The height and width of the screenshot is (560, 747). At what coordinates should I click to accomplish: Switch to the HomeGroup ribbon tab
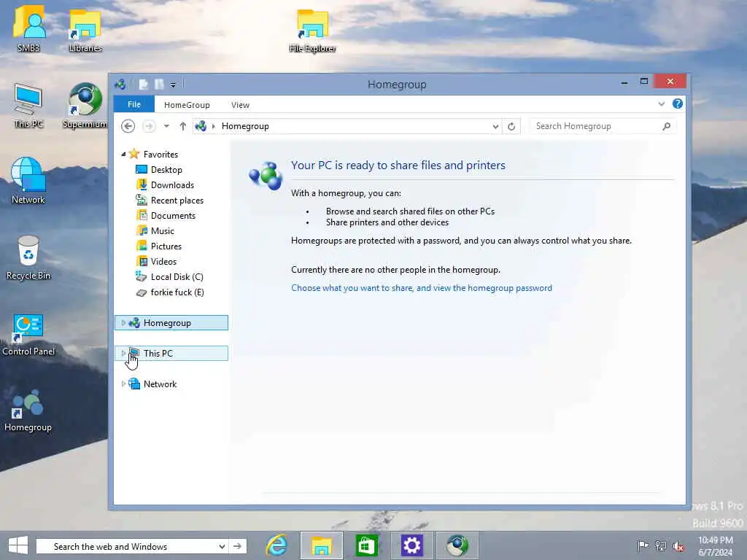pos(187,105)
